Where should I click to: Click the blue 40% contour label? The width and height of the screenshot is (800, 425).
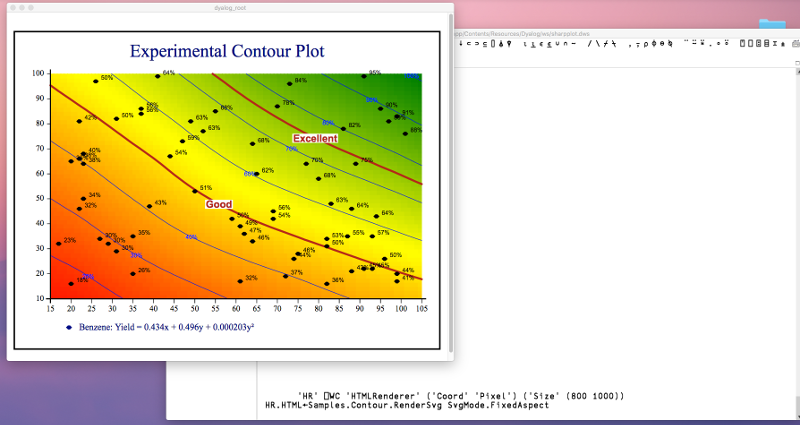click(x=191, y=237)
